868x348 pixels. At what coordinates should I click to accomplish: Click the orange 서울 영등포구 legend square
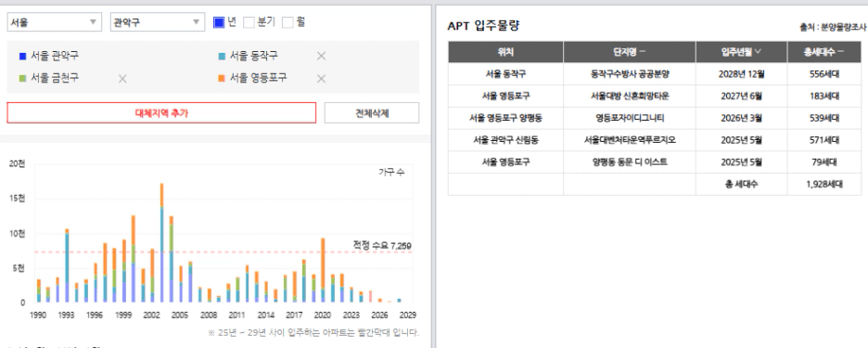(x=222, y=79)
